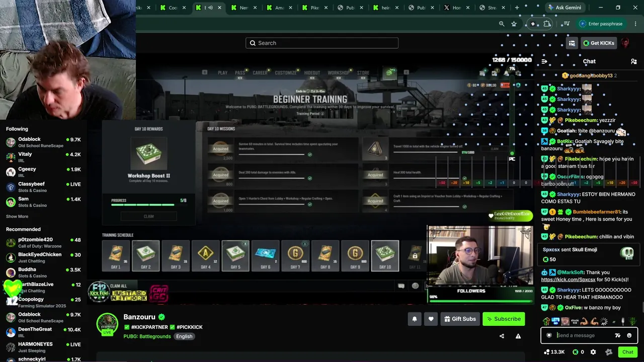This screenshot has height=362, width=644.
Task: Click OscarFilms username in chat
Action: click(x=571, y=176)
